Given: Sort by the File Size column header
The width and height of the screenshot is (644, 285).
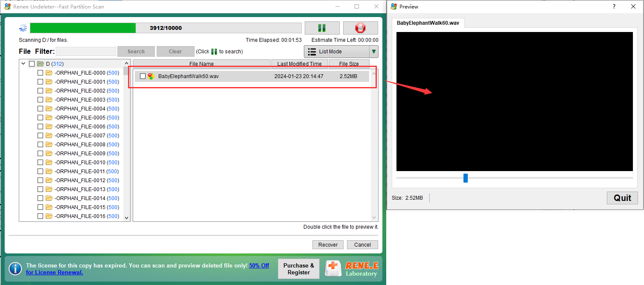Looking at the screenshot, I should coord(349,64).
